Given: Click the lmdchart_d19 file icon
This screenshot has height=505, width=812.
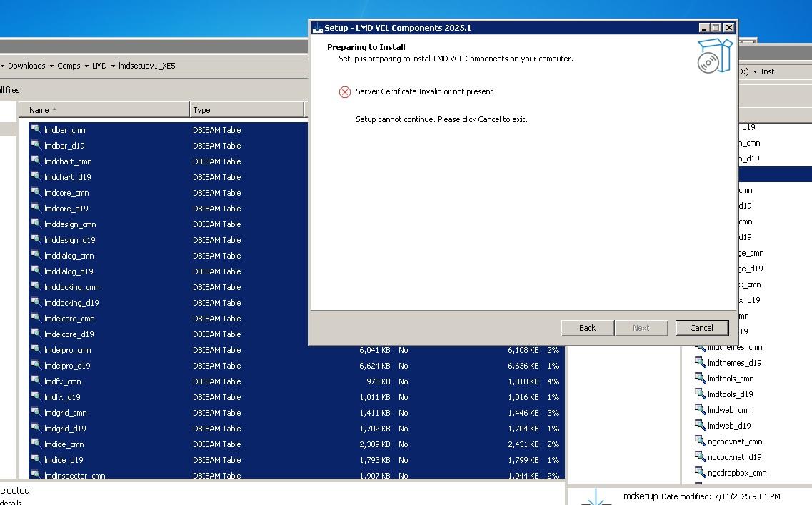Looking at the screenshot, I should click(36, 176).
